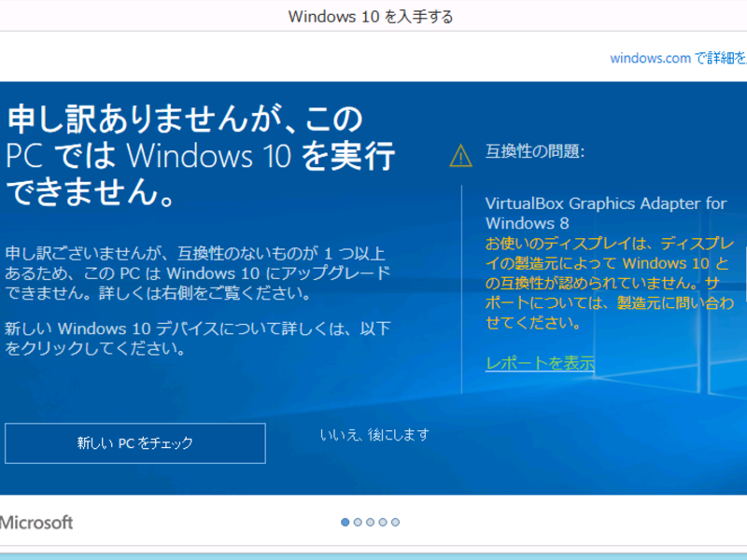Select VirtualBox Graphics Adapter for Windows 8 text
The image size is (747, 560).
coord(605,214)
